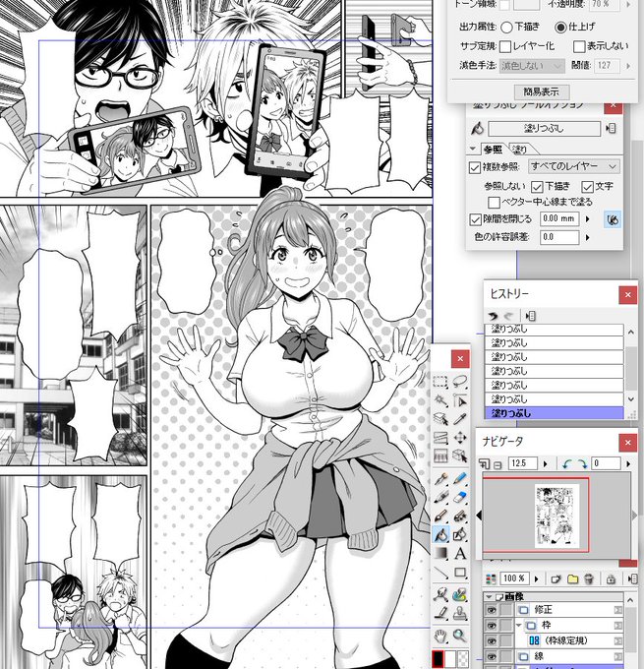
Task: Select the pen nib tool
Action: coord(440,479)
